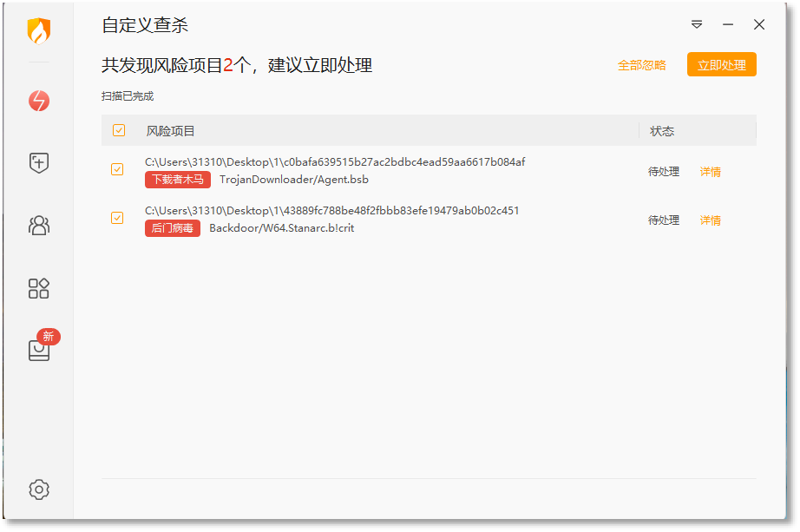Open 详情 for the TrojanDownloader item

coord(710,172)
